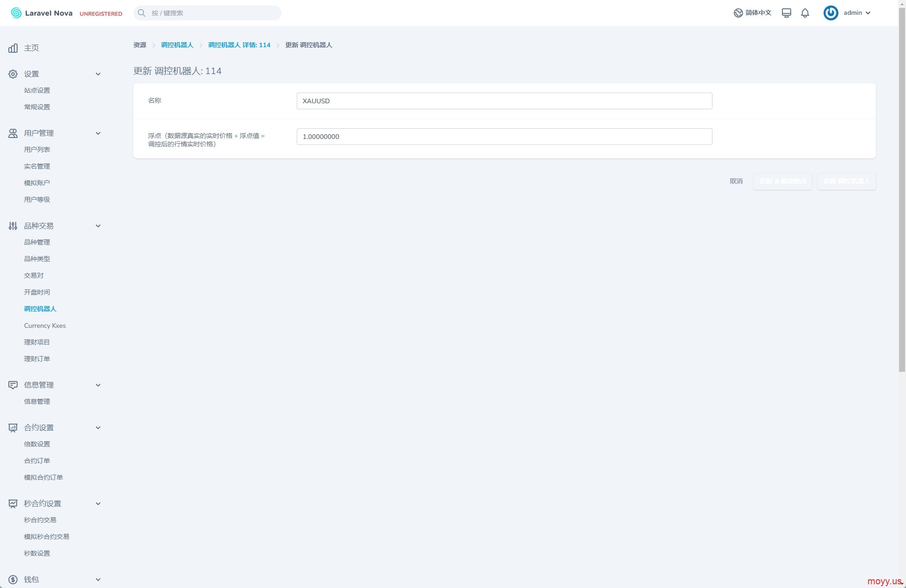906x588 pixels.
Task: Open 模拟合约订单 menu item
Action: click(x=44, y=477)
